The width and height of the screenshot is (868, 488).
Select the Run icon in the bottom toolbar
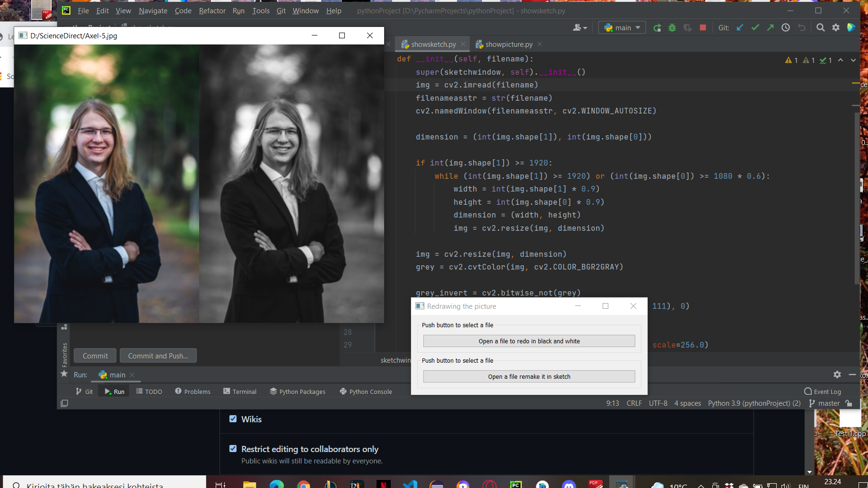pos(114,391)
